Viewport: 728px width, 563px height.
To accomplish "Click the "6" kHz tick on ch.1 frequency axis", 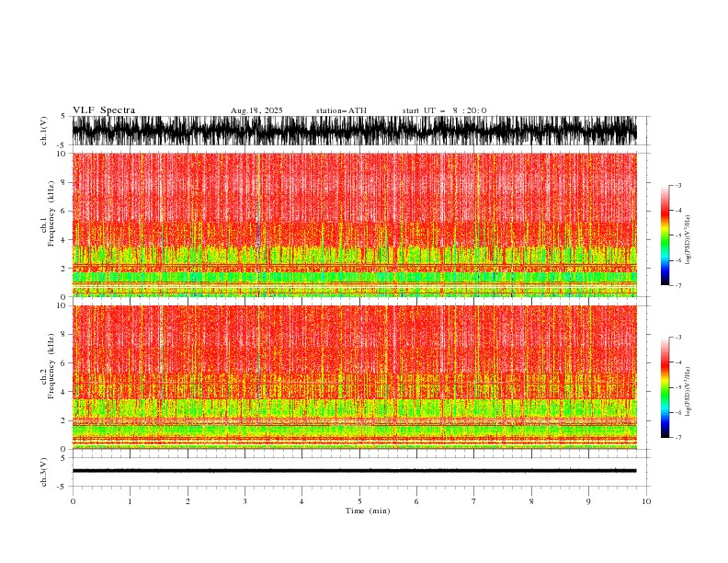I will pyautogui.click(x=64, y=212).
